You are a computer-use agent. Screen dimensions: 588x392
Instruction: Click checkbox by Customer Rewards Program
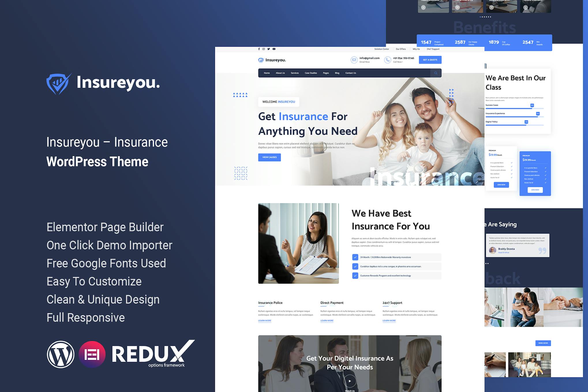(x=355, y=276)
